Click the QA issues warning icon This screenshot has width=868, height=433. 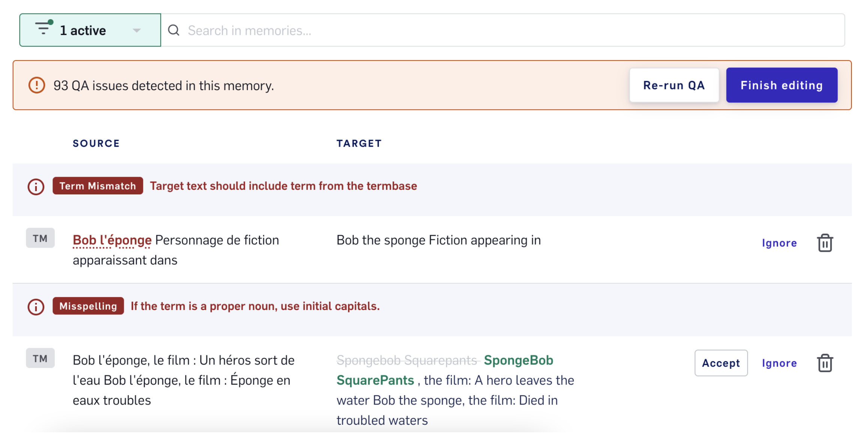point(37,85)
